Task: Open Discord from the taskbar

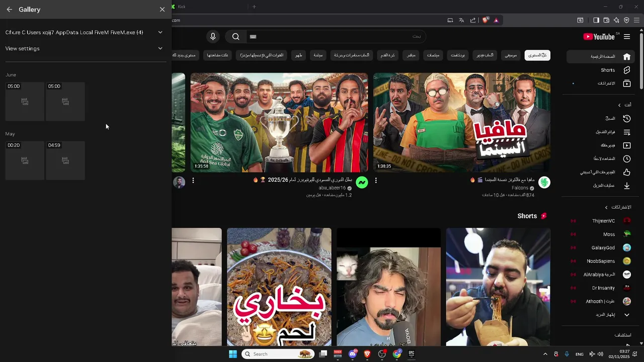Action: (x=353, y=354)
